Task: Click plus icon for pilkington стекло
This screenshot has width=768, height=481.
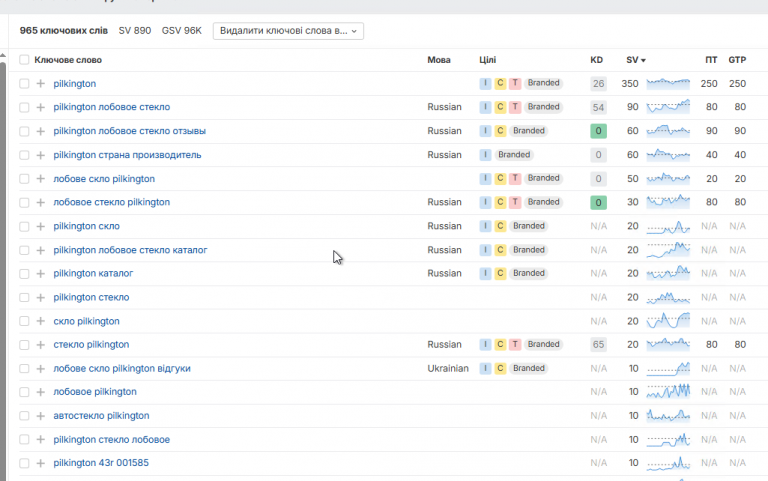Action: [41, 298]
